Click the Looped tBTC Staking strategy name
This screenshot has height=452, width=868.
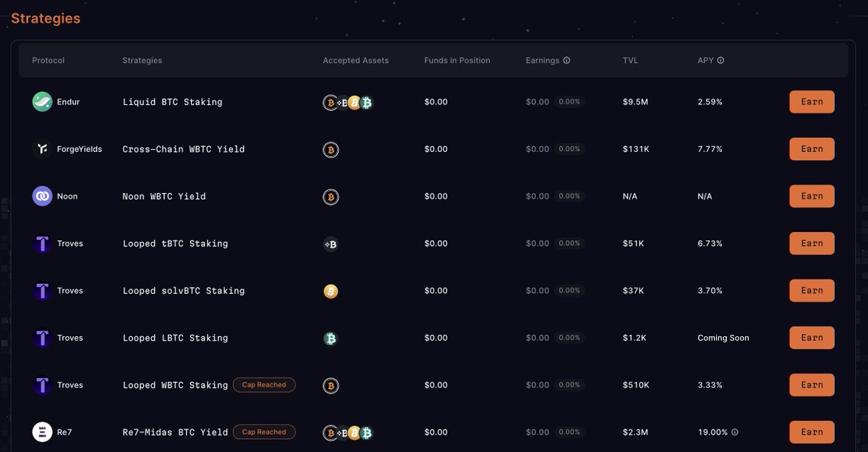(x=175, y=244)
